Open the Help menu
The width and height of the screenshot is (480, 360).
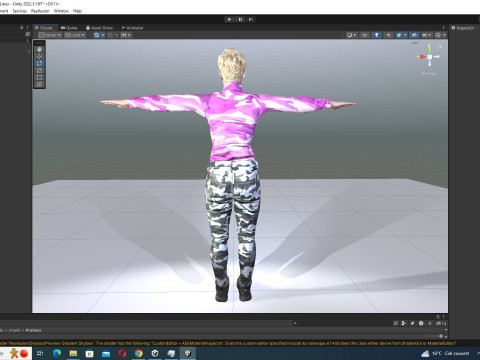tap(77, 11)
